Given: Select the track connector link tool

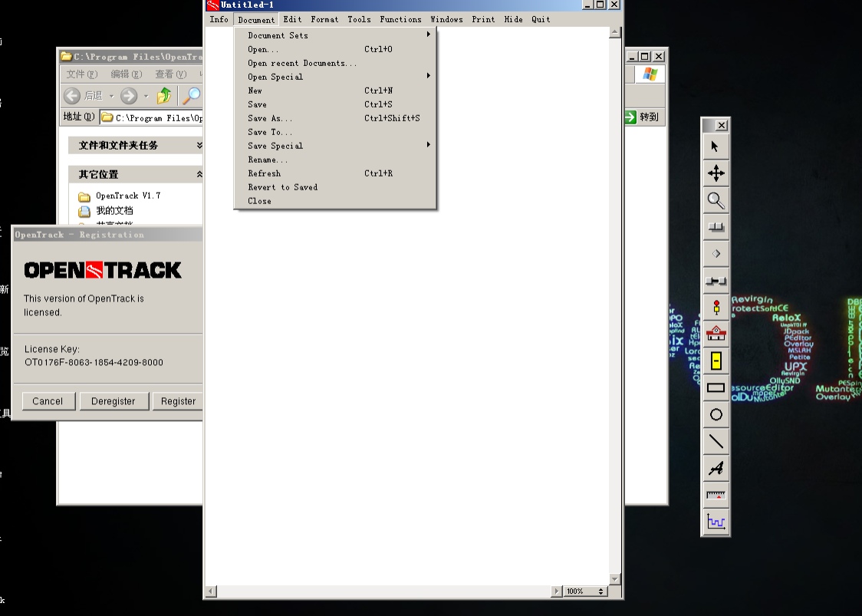Looking at the screenshot, I should point(716,281).
